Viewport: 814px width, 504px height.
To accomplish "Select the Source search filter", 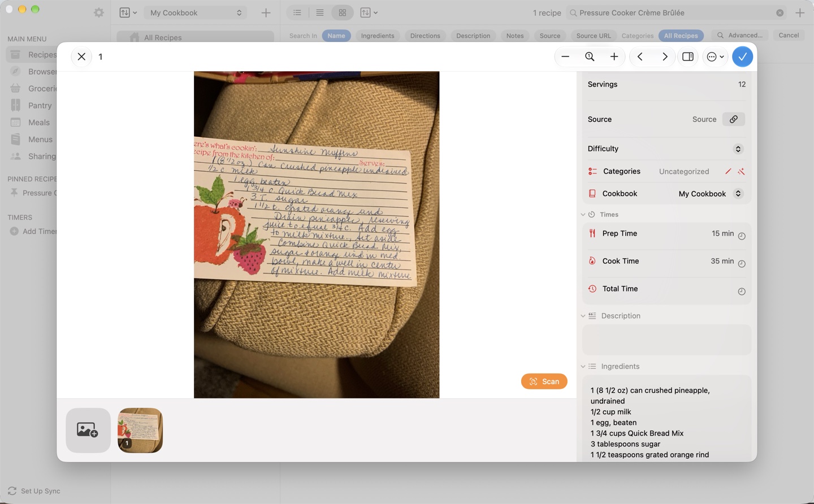I will 550,36.
